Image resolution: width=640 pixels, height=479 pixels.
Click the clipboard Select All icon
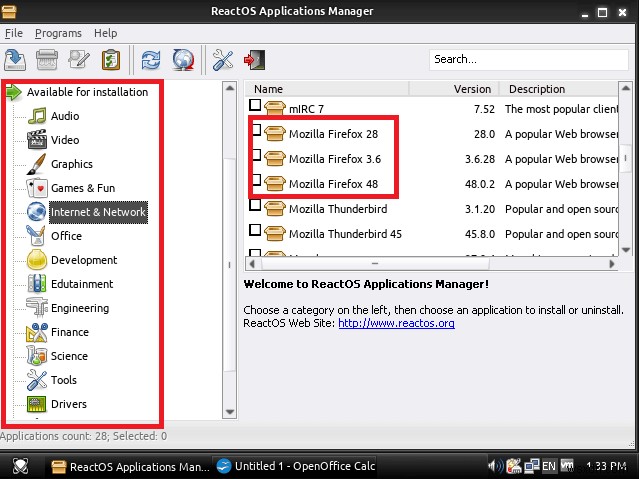tap(111, 60)
